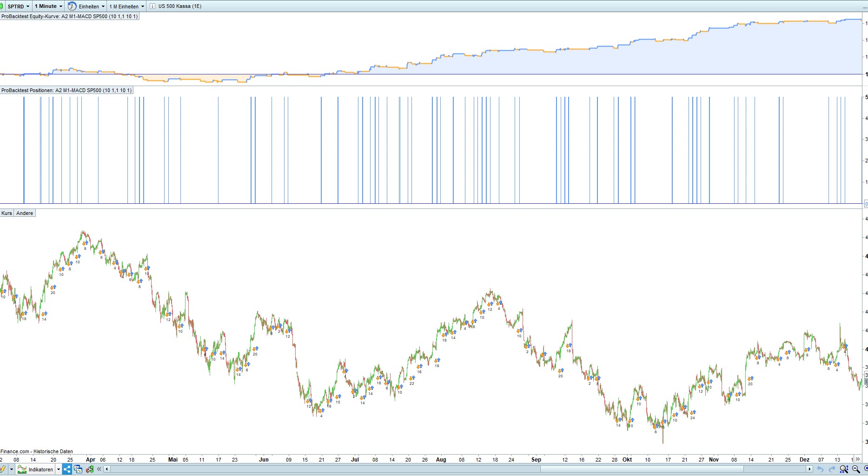
Task: Click the clock history icon beside Einheiten
Action: click(72, 7)
